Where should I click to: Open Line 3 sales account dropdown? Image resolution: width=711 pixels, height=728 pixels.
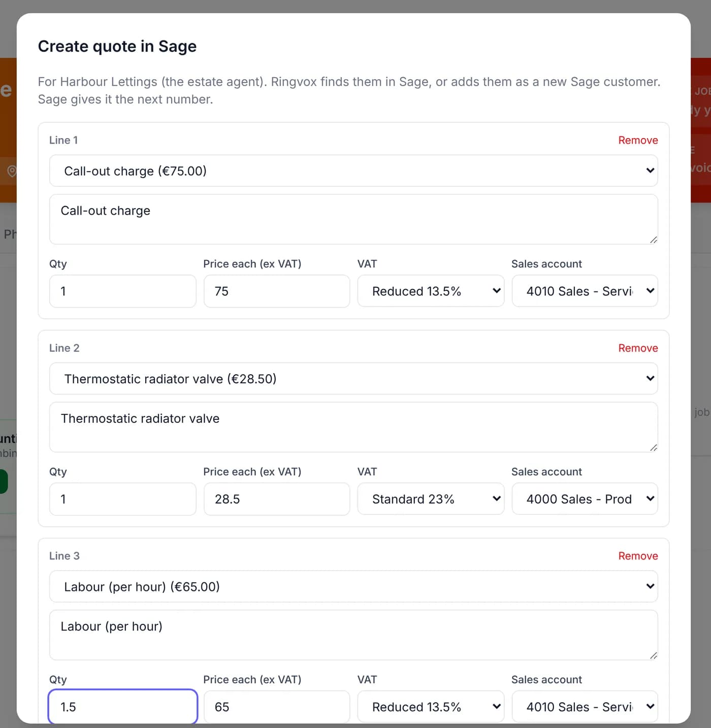tap(585, 707)
